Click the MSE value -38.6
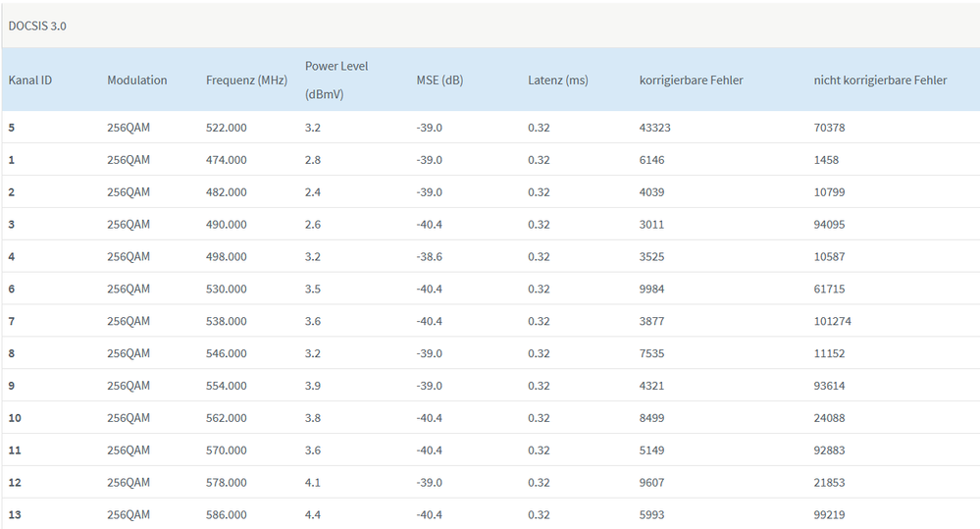980x529 pixels. point(429,257)
